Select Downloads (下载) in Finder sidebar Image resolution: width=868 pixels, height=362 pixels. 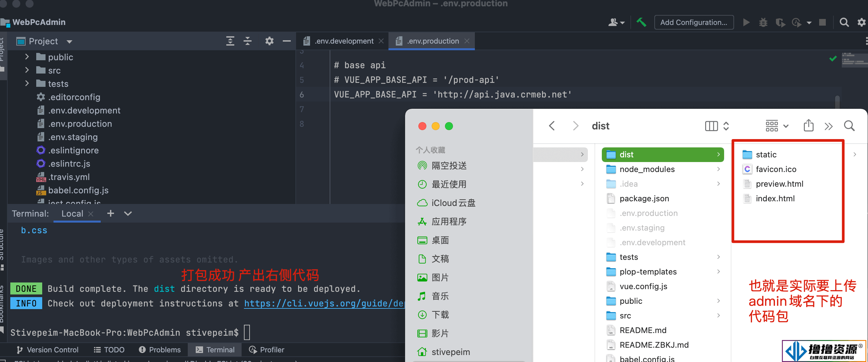[433, 315]
